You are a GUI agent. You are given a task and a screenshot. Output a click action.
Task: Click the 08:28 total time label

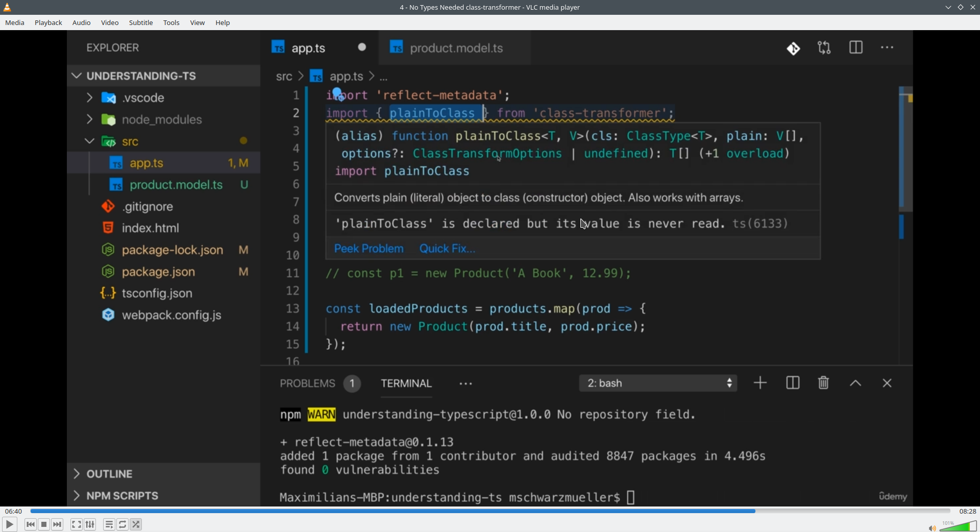968,512
